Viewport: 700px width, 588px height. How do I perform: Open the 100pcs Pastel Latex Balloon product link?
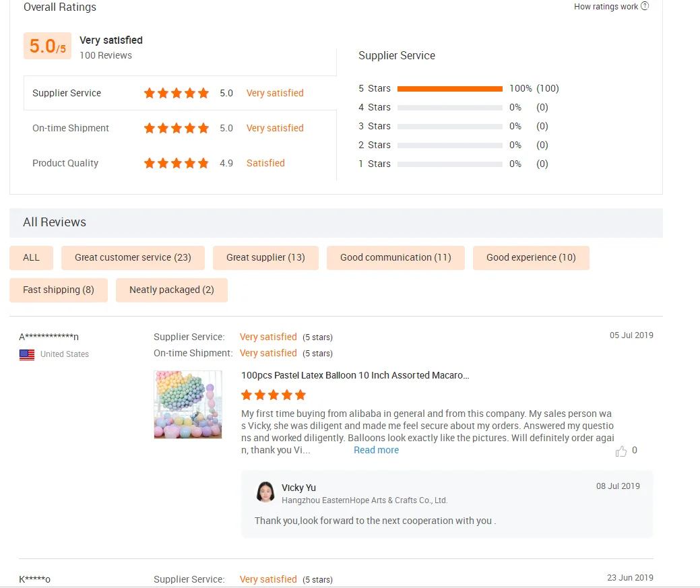355,375
